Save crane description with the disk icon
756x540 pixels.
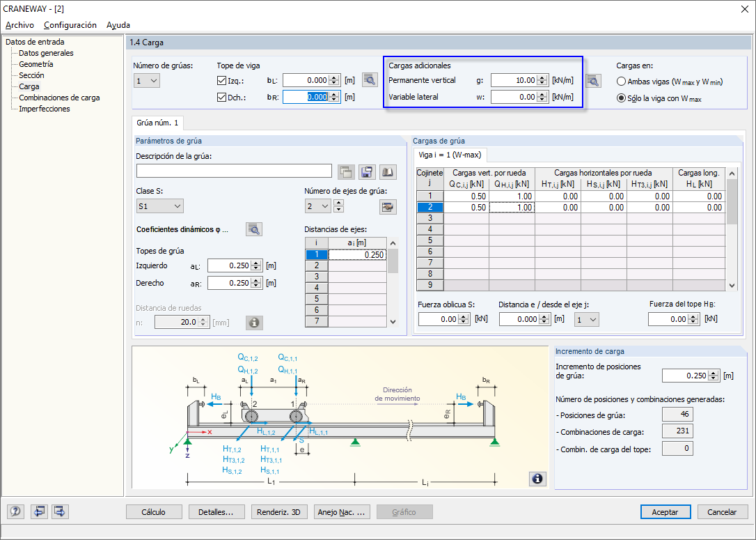(x=367, y=171)
